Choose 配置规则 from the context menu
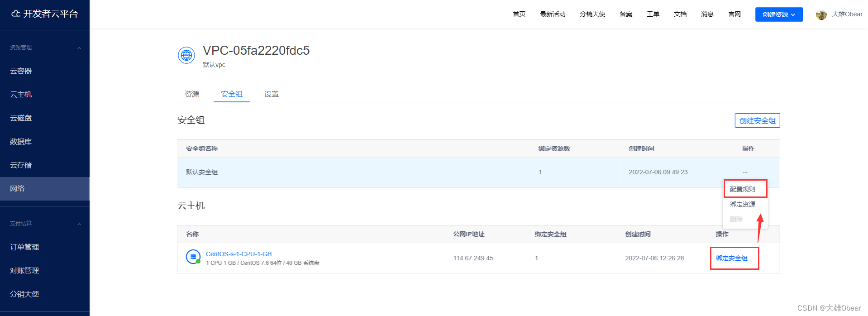 (743, 189)
